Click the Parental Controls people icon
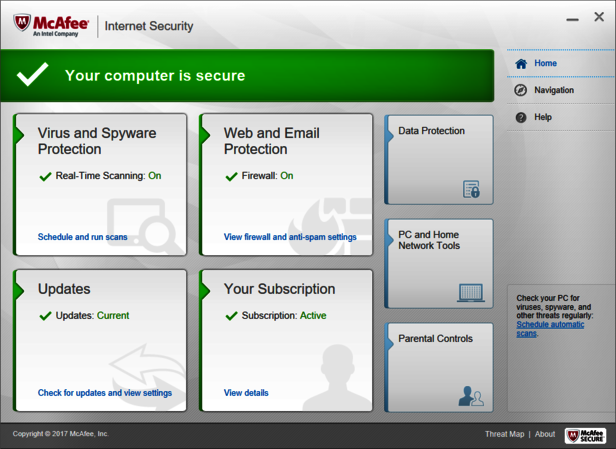Image resolution: width=616 pixels, height=449 pixels. point(470,397)
